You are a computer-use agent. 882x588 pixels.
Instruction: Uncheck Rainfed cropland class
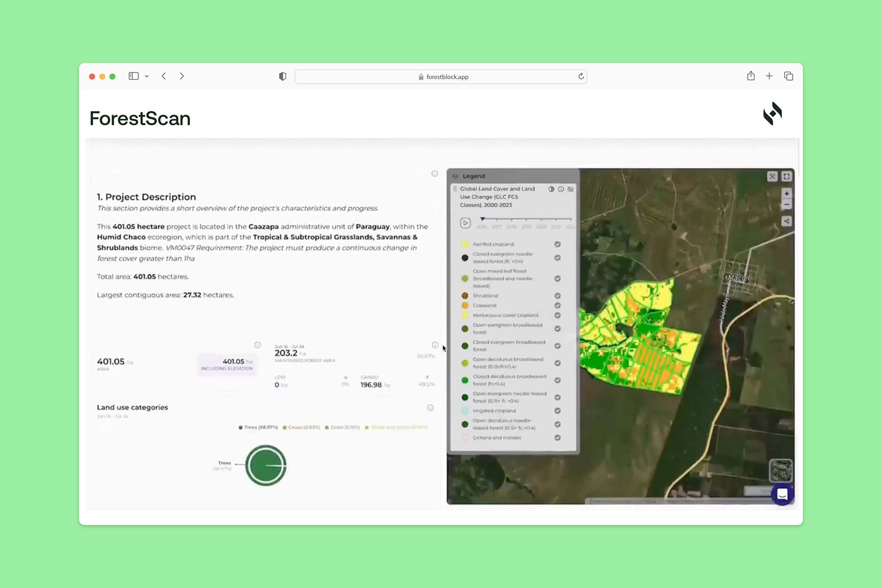557,244
